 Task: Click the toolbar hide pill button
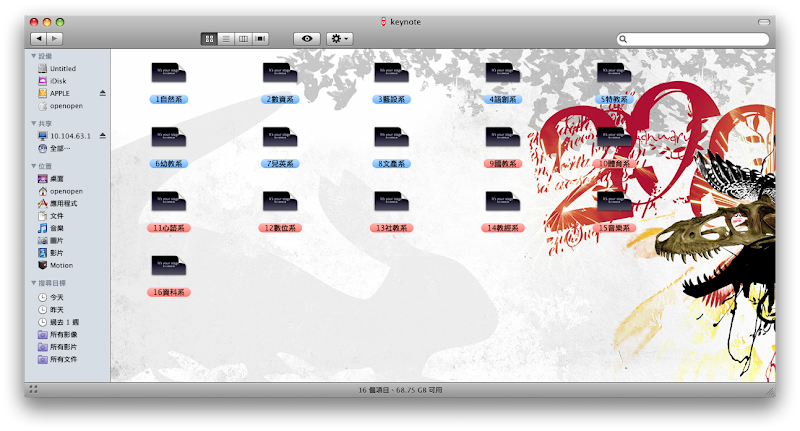pyautogui.click(x=764, y=22)
